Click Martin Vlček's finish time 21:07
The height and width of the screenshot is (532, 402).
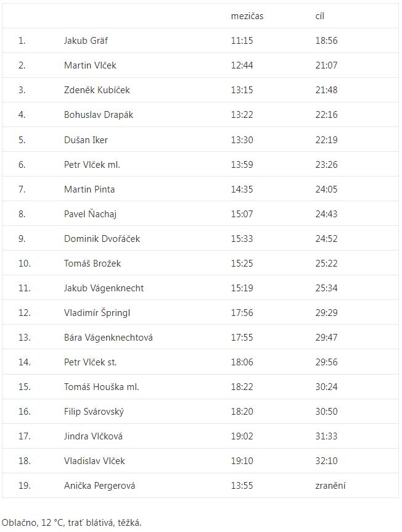pyautogui.click(x=326, y=65)
